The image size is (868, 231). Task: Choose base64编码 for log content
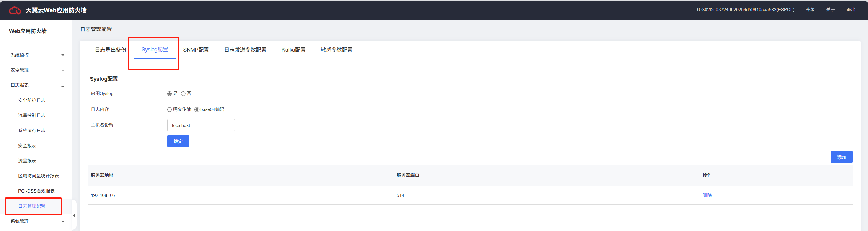pos(197,109)
